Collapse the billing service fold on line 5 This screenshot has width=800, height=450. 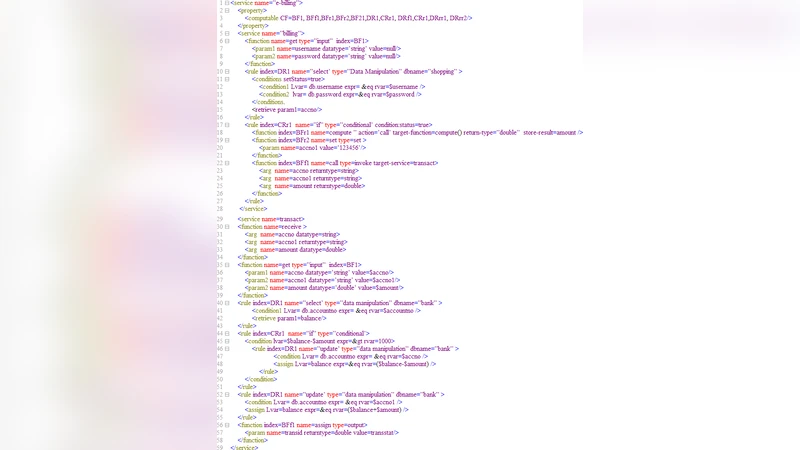point(227,33)
